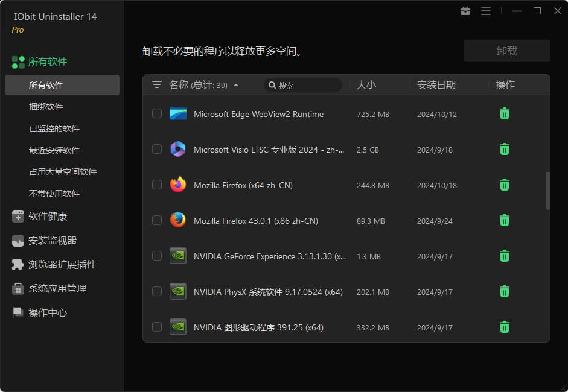Click trash icon for Mozilla Firefox 43.0.1
This screenshot has height=392, width=568.
(504, 221)
